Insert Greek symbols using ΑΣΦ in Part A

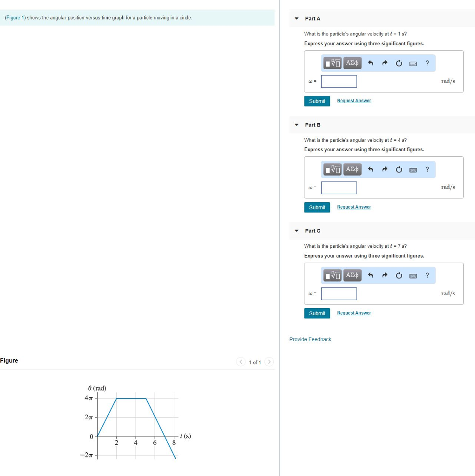click(x=352, y=63)
